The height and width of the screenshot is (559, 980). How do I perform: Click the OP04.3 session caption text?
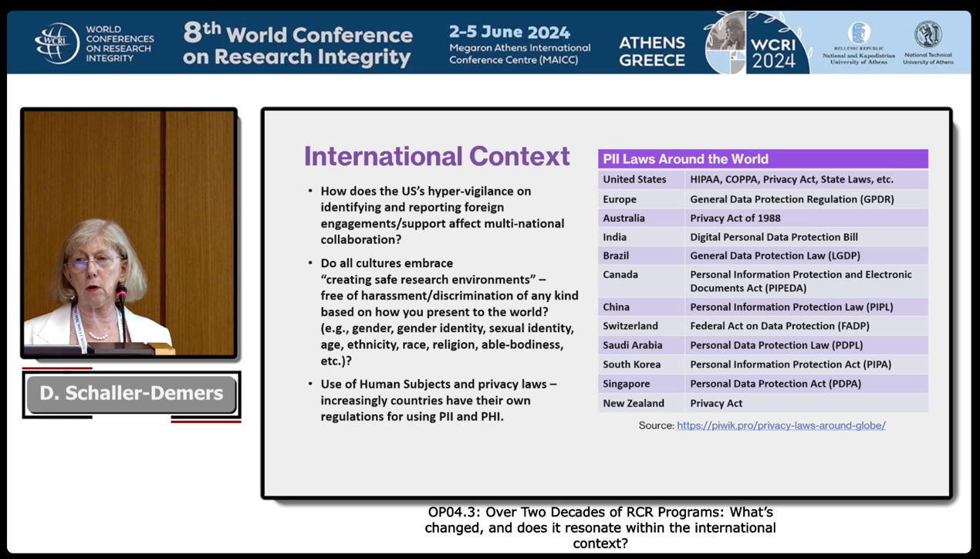600,527
